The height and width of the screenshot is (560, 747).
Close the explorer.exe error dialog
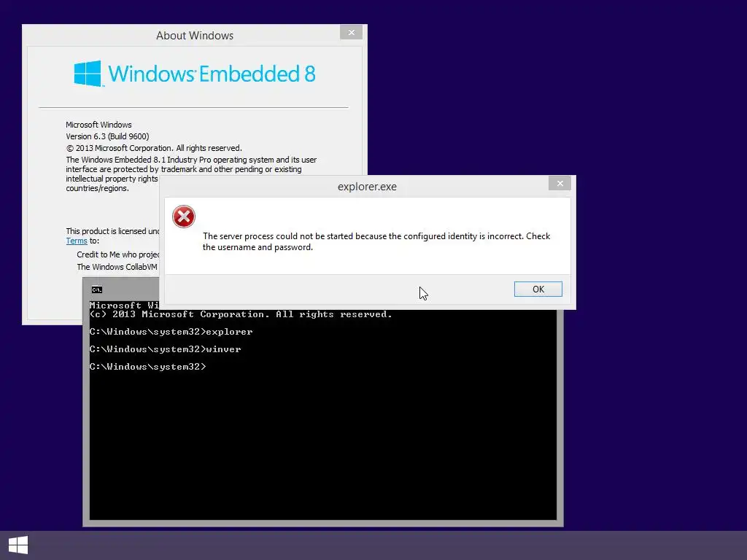click(560, 183)
